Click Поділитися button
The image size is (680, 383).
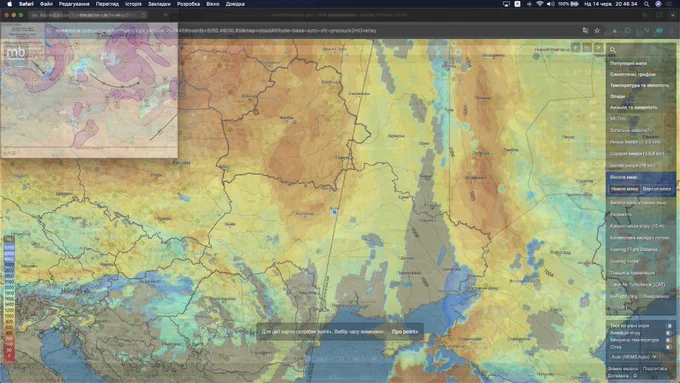654,369
